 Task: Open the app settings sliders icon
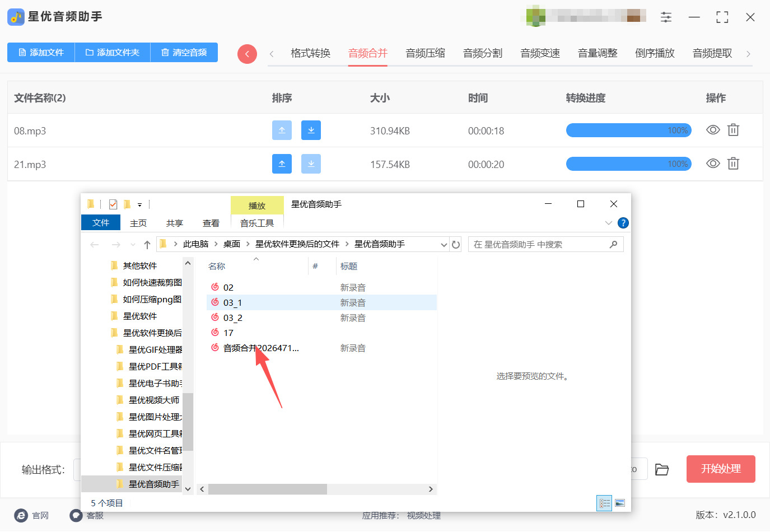[x=666, y=17]
